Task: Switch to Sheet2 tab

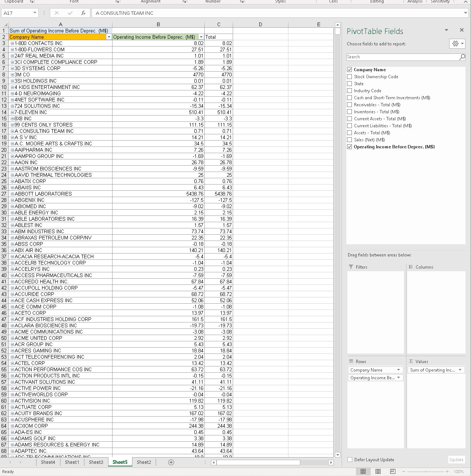Action: click(144, 462)
